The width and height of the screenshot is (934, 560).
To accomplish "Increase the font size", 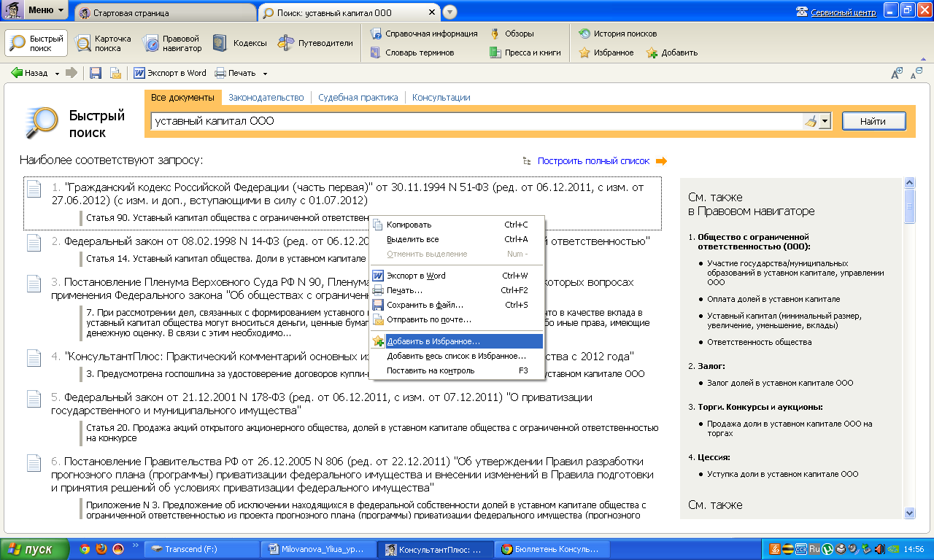I will point(898,73).
